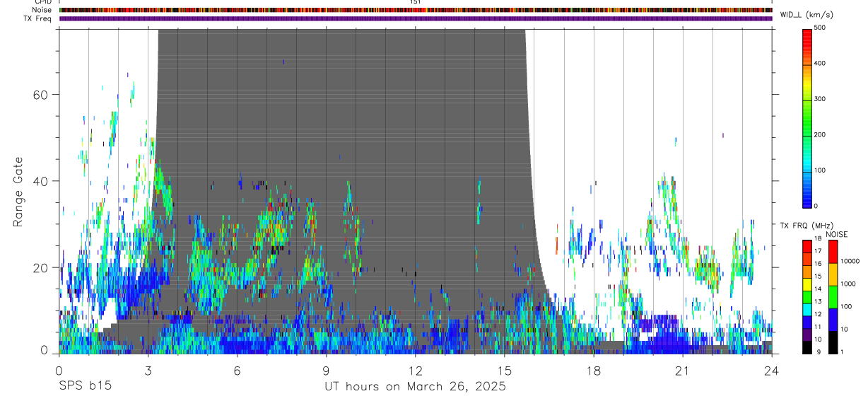868x401 pixels.
Task: Click the 11 label on TX FRQ legend
Action: point(818,326)
